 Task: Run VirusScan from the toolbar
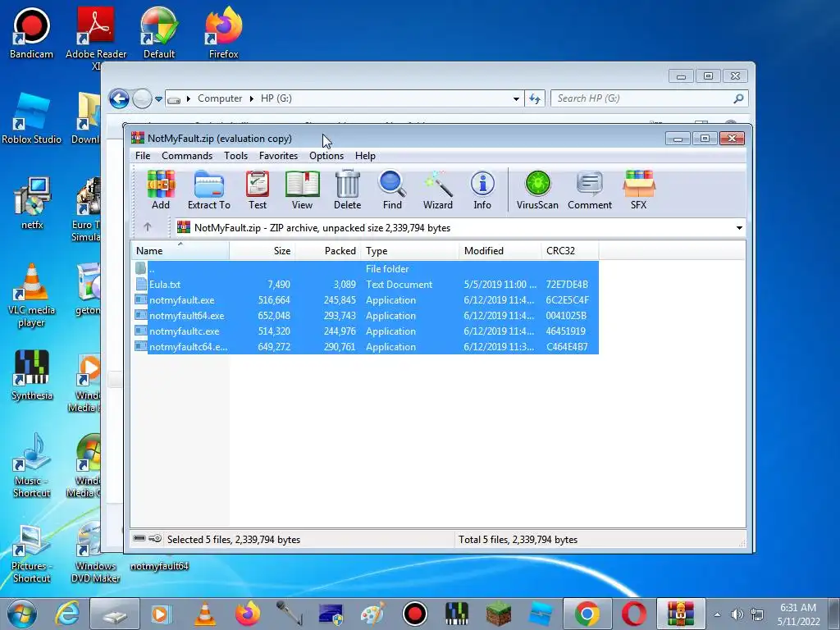(537, 190)
